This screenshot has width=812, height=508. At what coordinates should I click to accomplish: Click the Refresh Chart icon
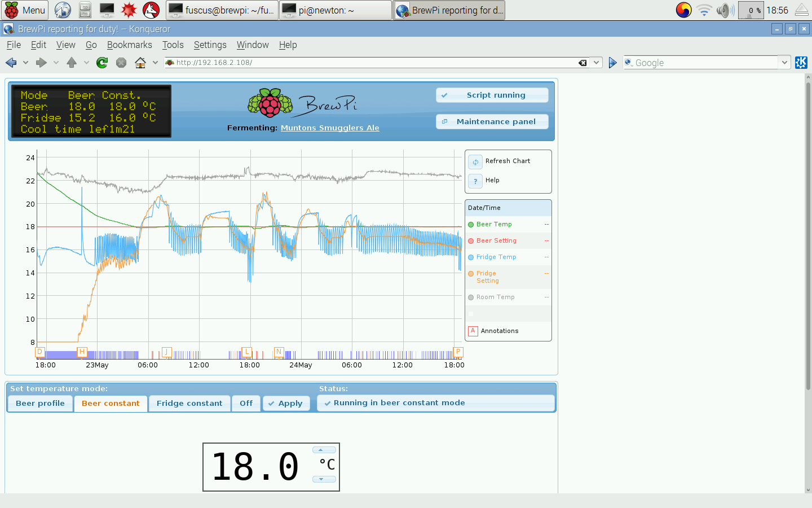coord(475,161)
